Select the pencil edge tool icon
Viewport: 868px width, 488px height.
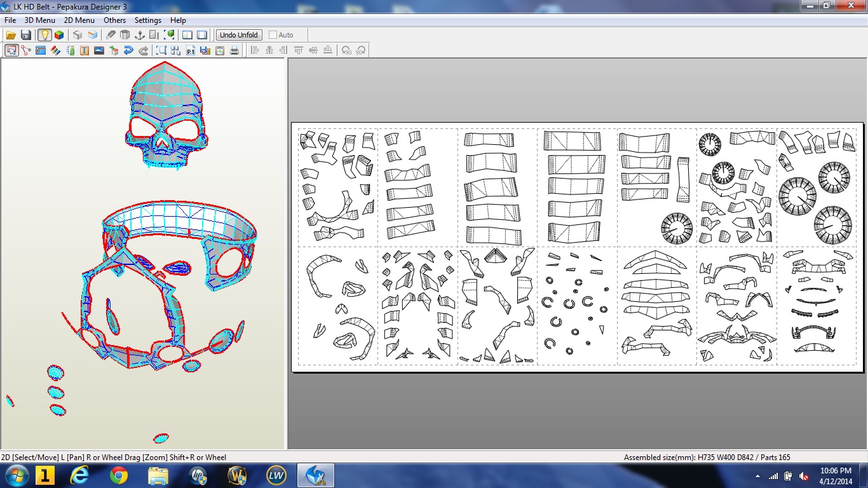[111, 35]
